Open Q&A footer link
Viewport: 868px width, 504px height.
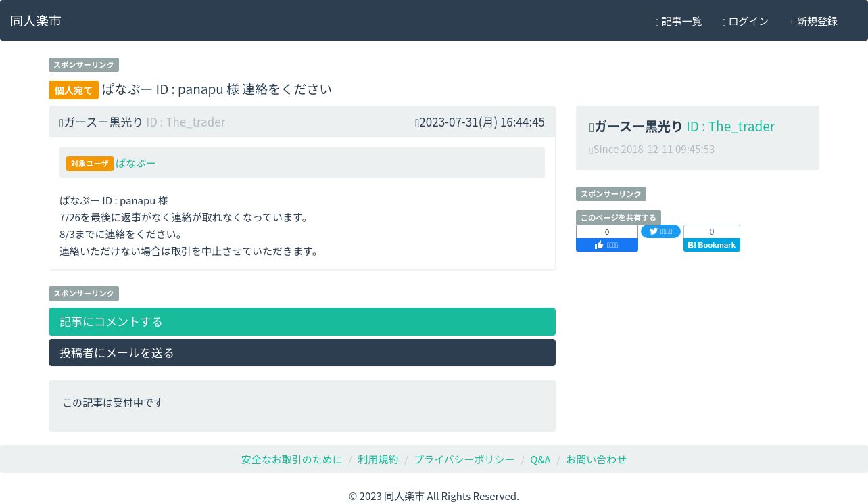tap(540, 459)
